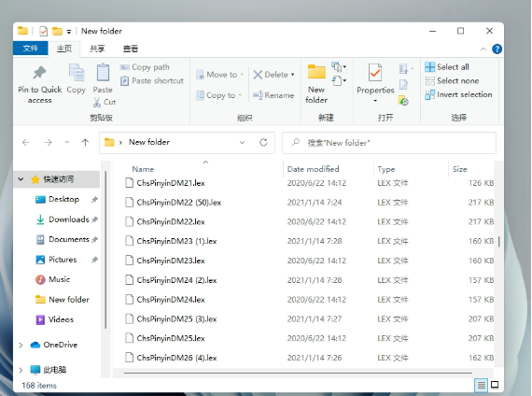Click the Copy path button
The width and height of the screenshot is (532, 396).
pos(145,67)
